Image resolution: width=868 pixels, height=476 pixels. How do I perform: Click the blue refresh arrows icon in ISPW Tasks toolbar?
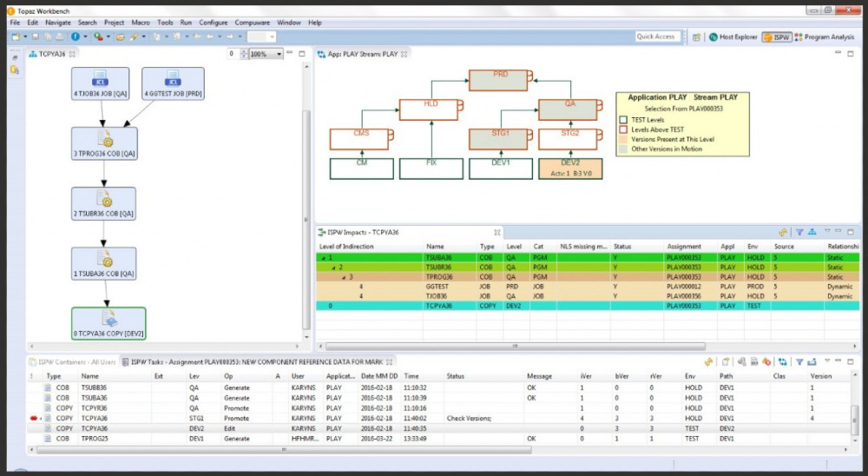tap(782, 362)
